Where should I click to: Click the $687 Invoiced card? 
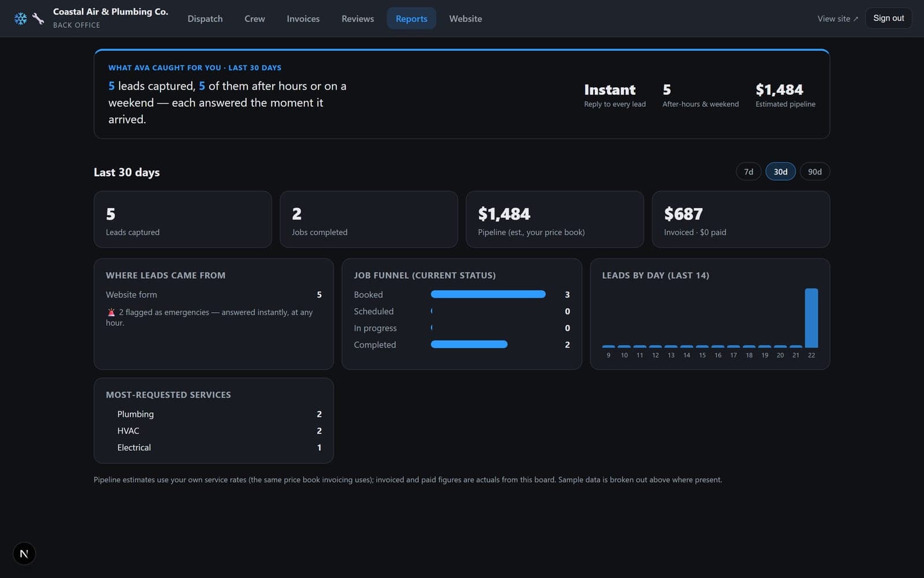click(x=741, y=220)
